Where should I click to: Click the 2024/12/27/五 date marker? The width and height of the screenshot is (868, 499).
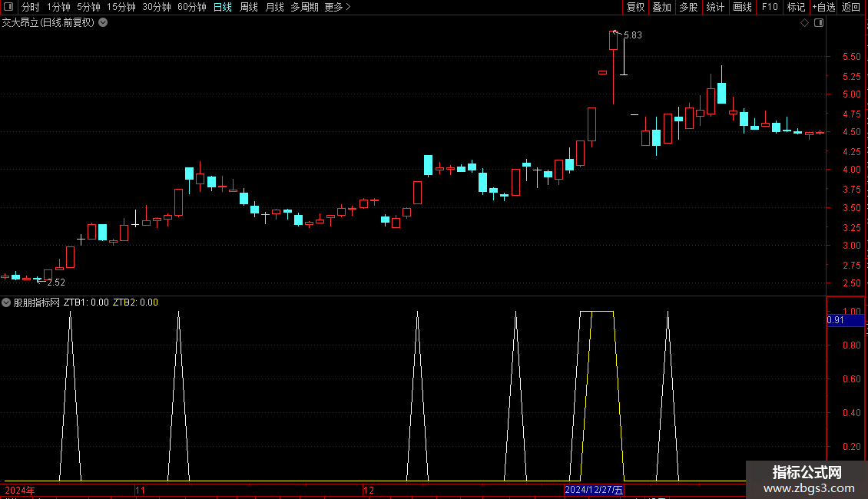click(x=594, y=490)
